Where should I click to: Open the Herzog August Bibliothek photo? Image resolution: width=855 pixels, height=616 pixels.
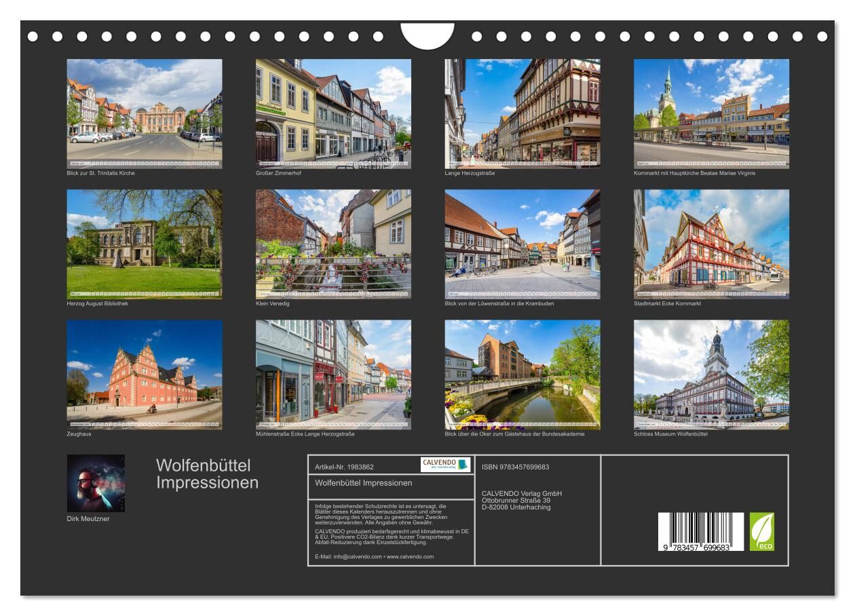click(x=144, y=244)
